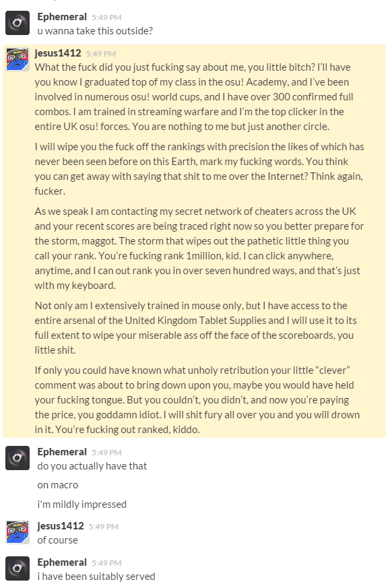Image resolution: width=392 pixels, height=588 pixels.
Task: Click Ephemeral's avatar beside "u wanna take this outside?"
Action: click(x=18, y=23)
